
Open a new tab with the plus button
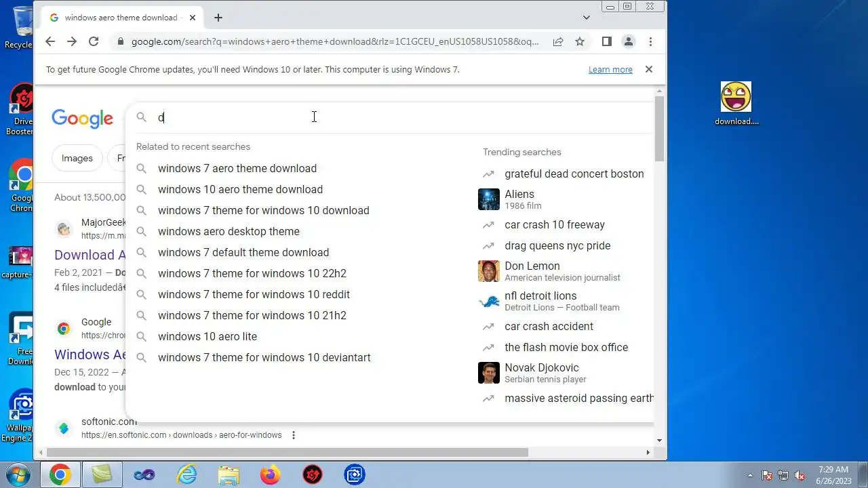(x=218, y=18)
